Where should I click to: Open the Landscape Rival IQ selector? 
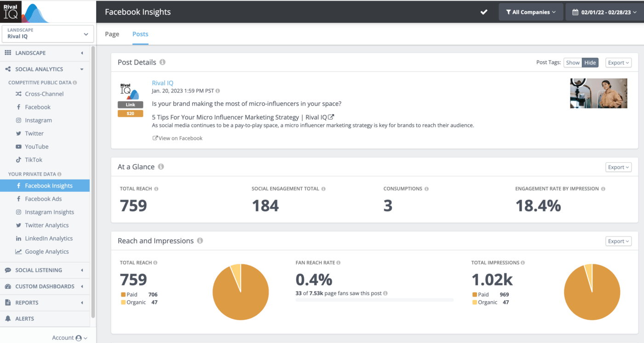[48, 34]
